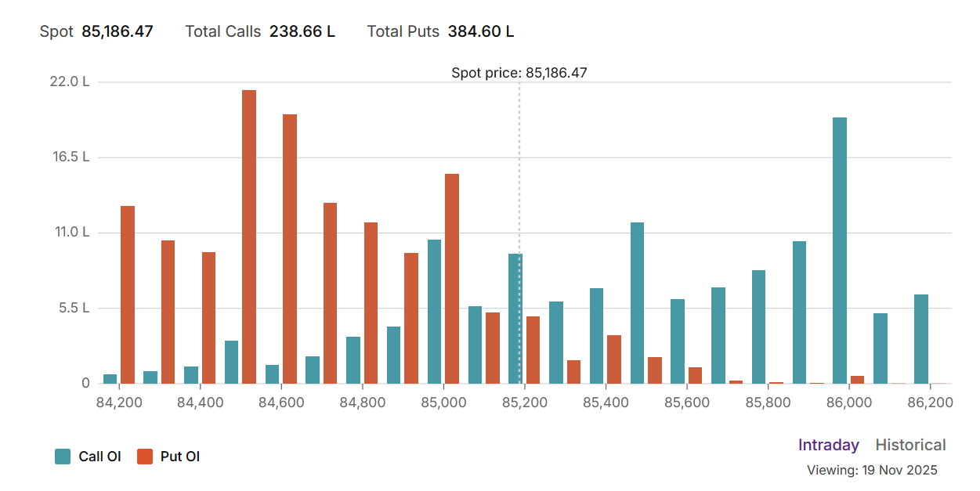Click the orange Put OI legend swatch
Screen dimensions: 980x491
(145, 457)
